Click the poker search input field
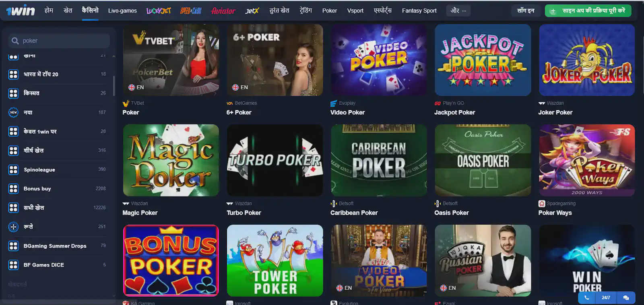The width and height of the screenshot is (644, 305). click(x=59, y=41)
